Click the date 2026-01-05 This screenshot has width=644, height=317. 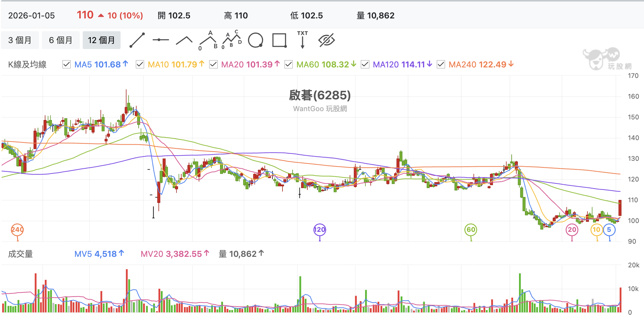(32, 15)
